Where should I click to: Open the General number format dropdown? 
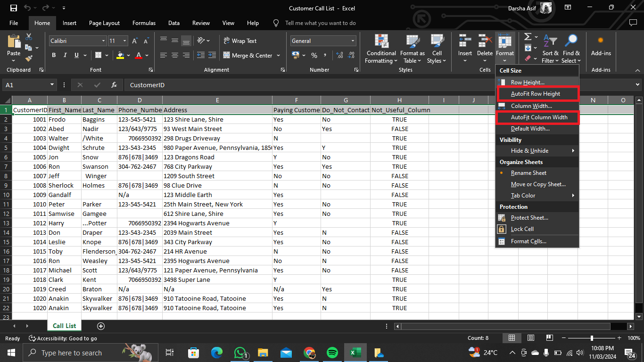352,41
